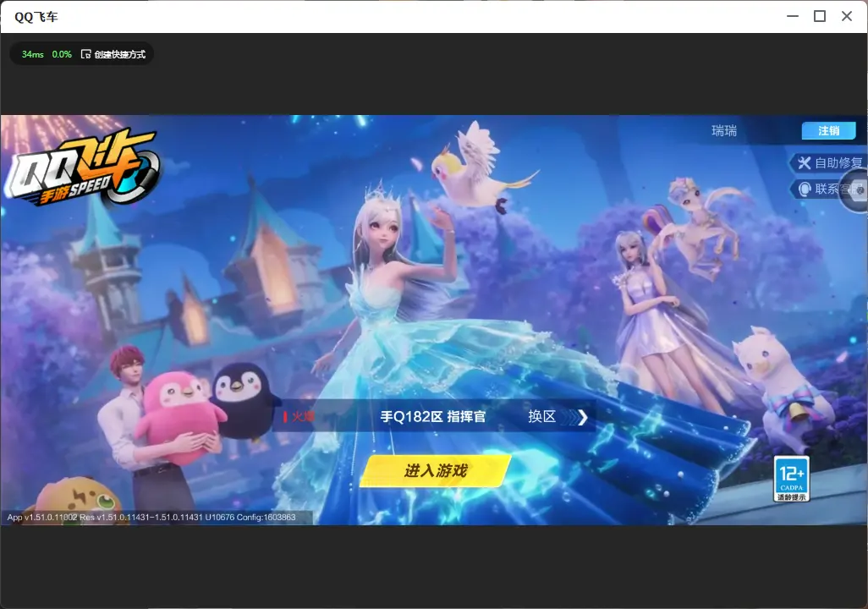Click the QQ飞车 手游 SPEED logo
Screen dimensions: 868x609
point(83,167)
